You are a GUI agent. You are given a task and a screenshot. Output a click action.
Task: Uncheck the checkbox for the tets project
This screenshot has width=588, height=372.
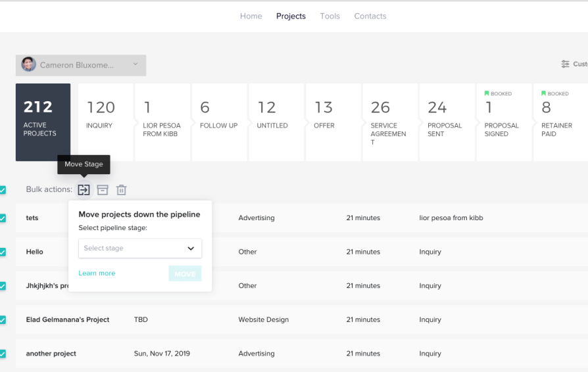[3, 218]
